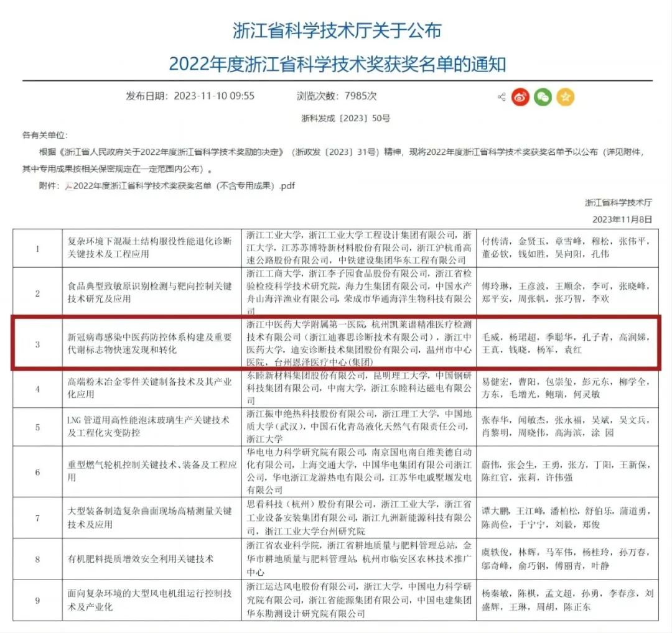Open the PDF icon next to attachment

point(68,186)
